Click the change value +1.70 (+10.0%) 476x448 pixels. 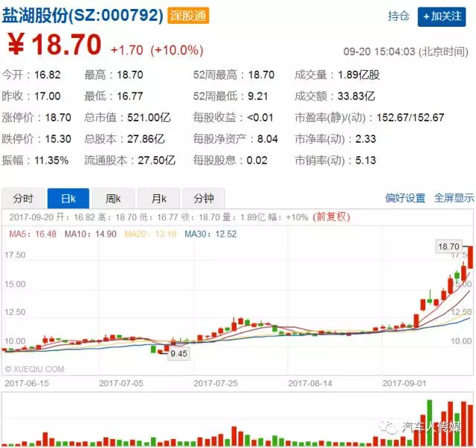coord(157,50)
